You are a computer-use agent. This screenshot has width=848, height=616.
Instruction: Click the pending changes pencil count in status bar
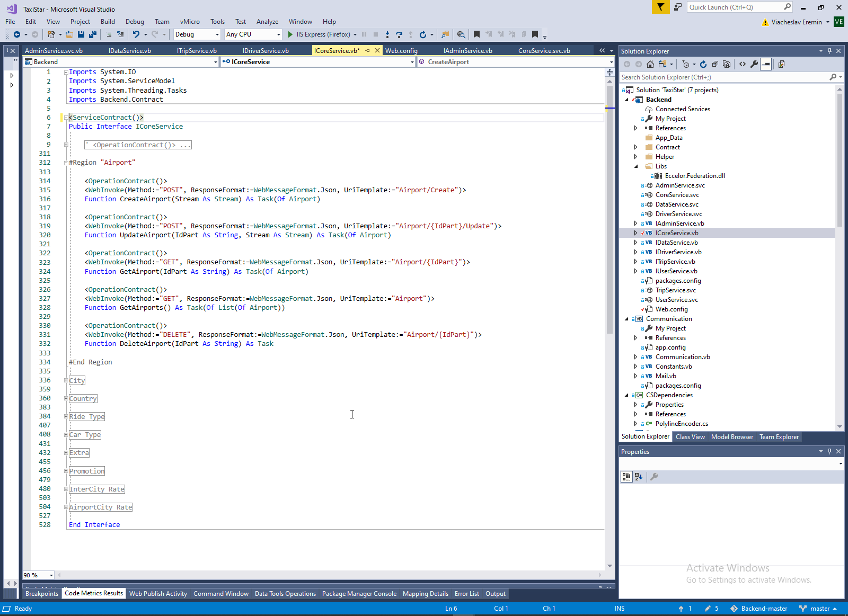click(711, 609)
